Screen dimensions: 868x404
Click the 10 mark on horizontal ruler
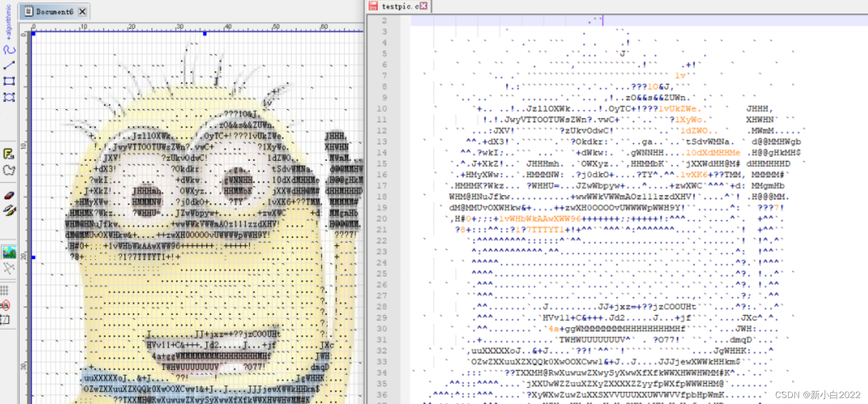(83, 26)
